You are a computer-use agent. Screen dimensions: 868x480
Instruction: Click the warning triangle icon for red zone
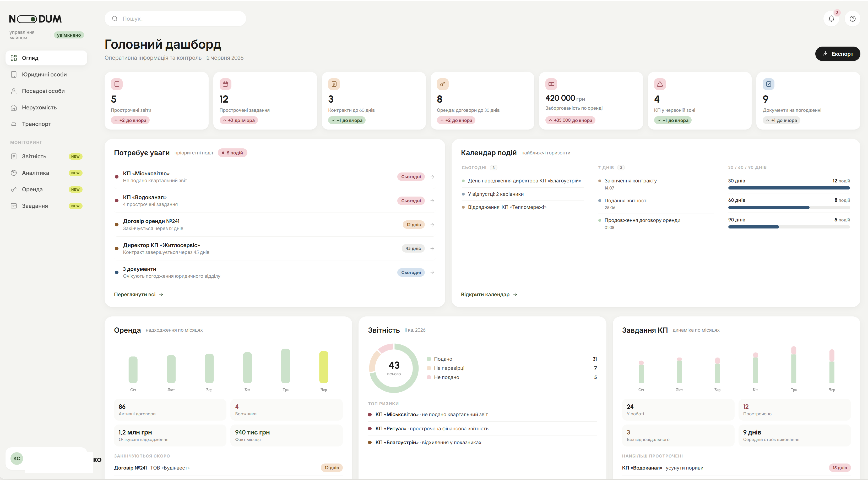(660, 84)
